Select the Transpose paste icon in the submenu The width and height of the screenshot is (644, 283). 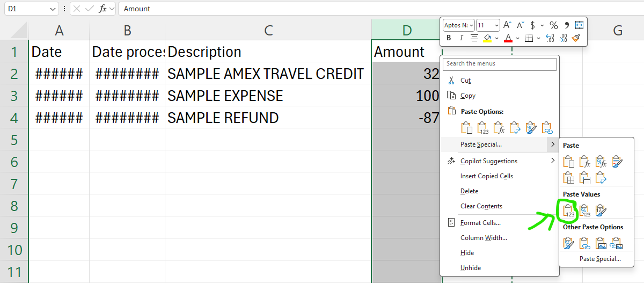(601, 178)
